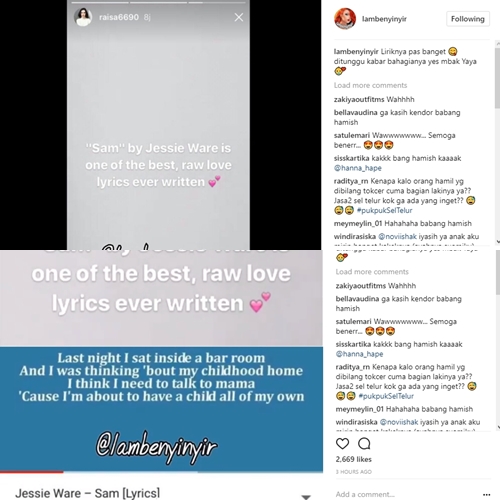This screenshot has width=500, height=500.
Task: Close the raisa6690 story with X
Action: (x=239, y=17)
